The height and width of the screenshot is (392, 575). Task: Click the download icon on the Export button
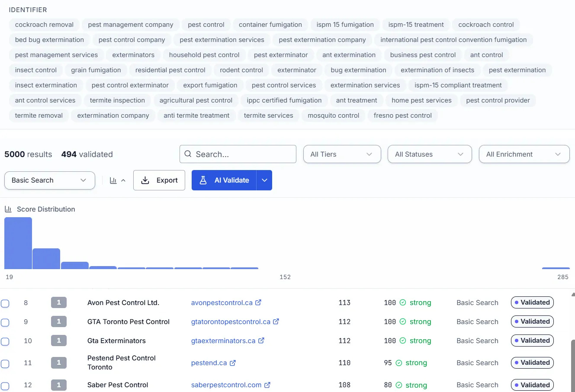click(145, 180)
